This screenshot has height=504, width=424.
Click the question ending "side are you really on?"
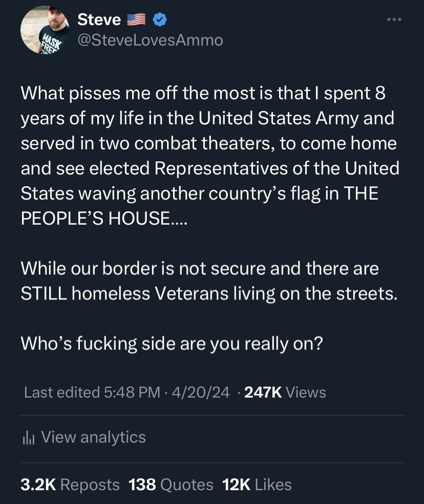(x=172, y=343)
